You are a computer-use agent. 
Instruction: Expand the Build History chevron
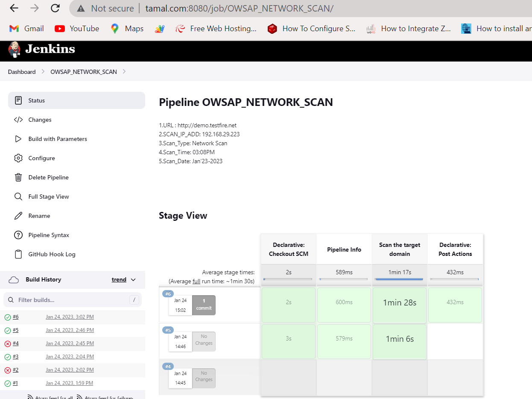[133, 280]
